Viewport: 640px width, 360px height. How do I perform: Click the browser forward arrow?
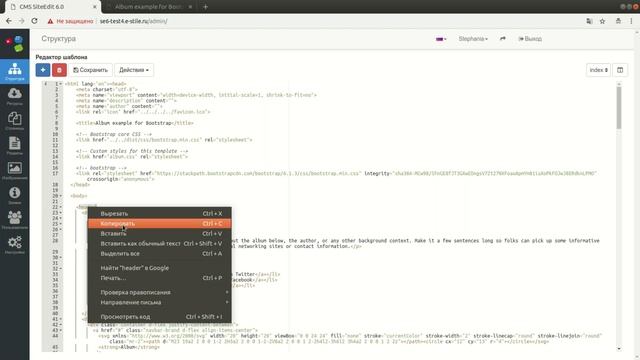pos(21,21)
